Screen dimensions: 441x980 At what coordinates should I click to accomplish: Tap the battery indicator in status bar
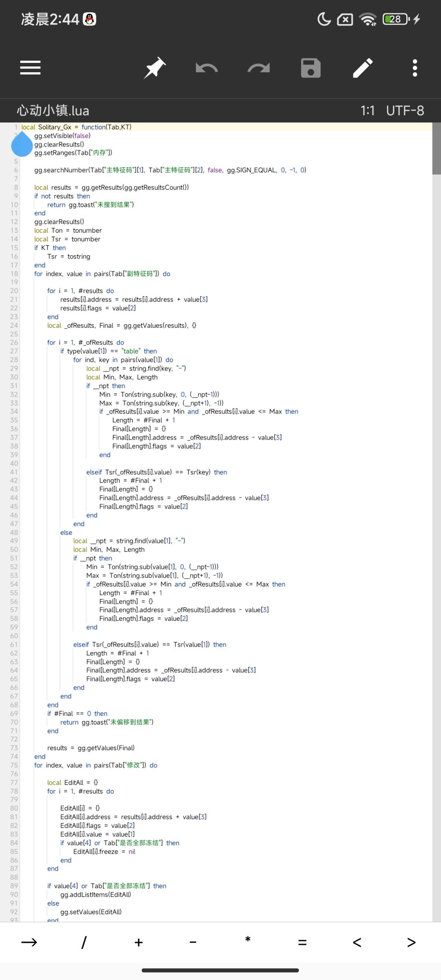(396, 19)
